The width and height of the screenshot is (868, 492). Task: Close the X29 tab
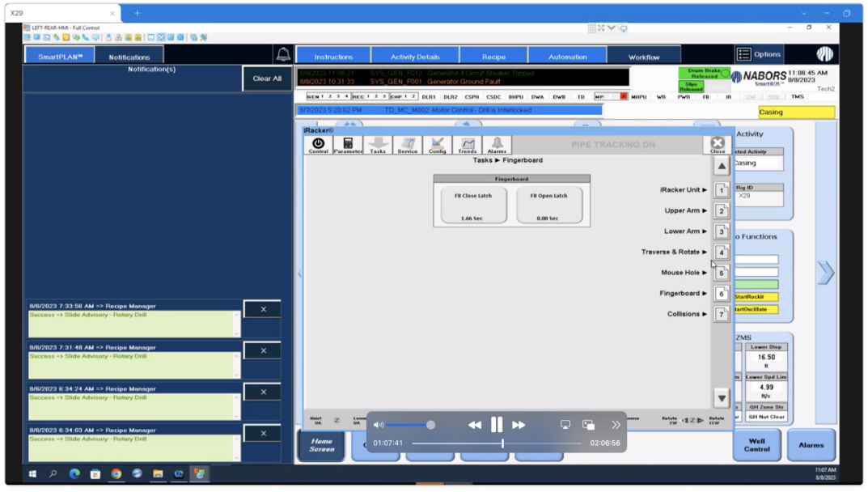click(112, 13)
